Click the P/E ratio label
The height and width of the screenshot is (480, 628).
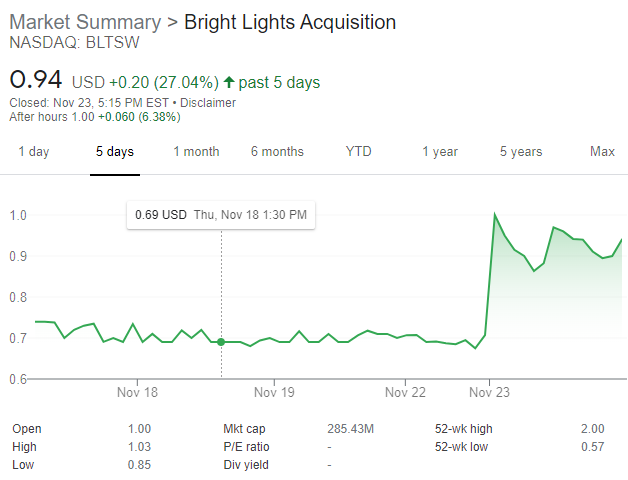tap(246, 447)
